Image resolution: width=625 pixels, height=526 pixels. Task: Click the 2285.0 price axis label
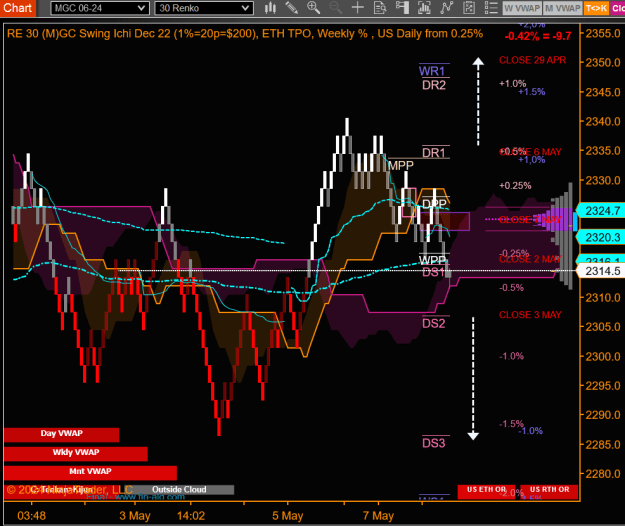[x=603, y=444]
